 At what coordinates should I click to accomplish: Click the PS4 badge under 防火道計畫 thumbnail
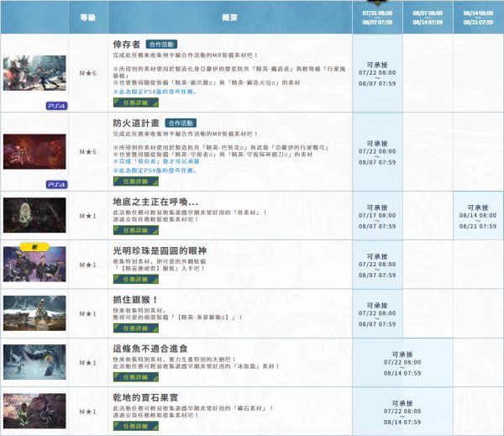coord(56,185)
